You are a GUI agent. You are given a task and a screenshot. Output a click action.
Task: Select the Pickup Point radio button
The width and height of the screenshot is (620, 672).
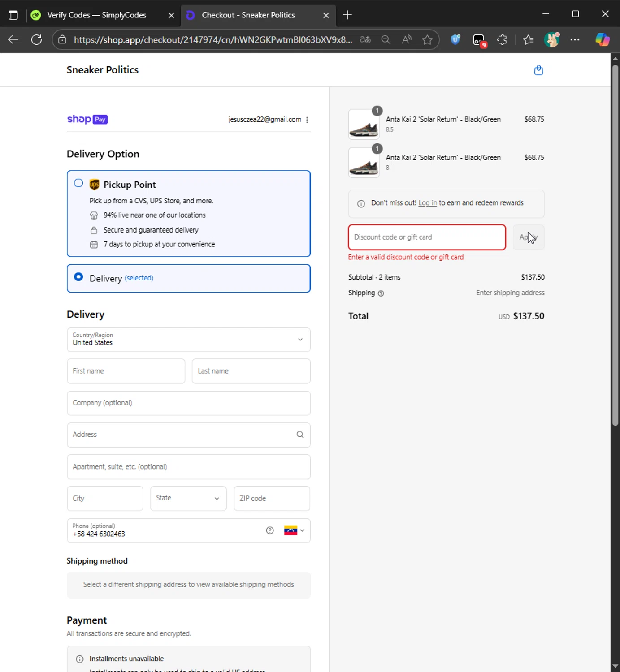[78, 183]
